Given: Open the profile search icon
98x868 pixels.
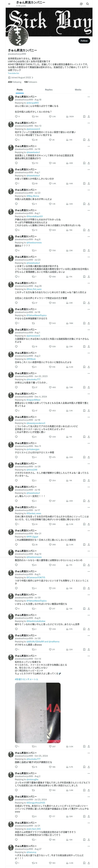Looking at the screenshot, I should pyautogui.click(x=88, y=4).
